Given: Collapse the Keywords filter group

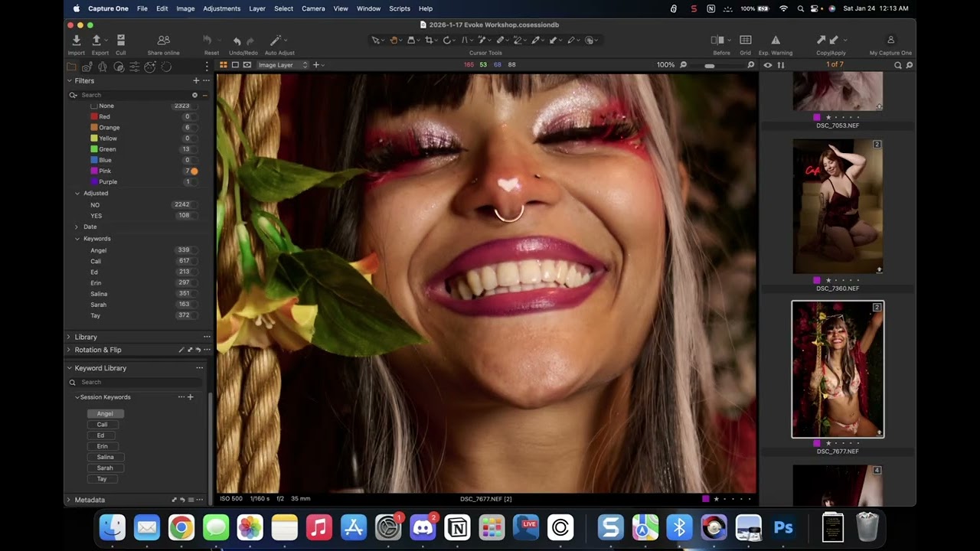Looking at the screenshot, I should pyautogui.click(x=77, y=239).
